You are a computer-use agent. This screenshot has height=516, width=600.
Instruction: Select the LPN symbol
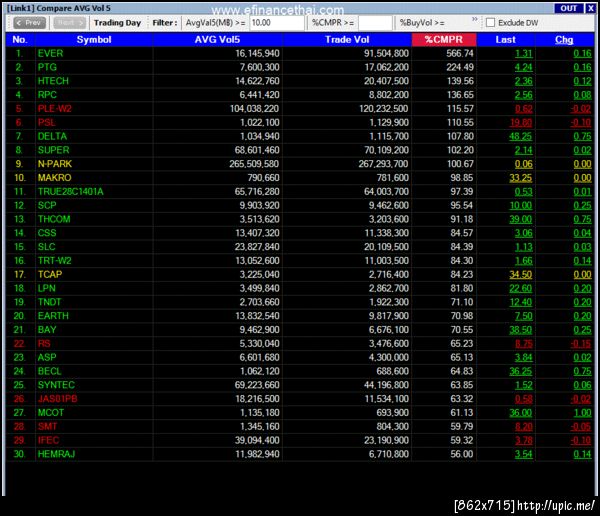pyautogui.click(x=47, y=288)
